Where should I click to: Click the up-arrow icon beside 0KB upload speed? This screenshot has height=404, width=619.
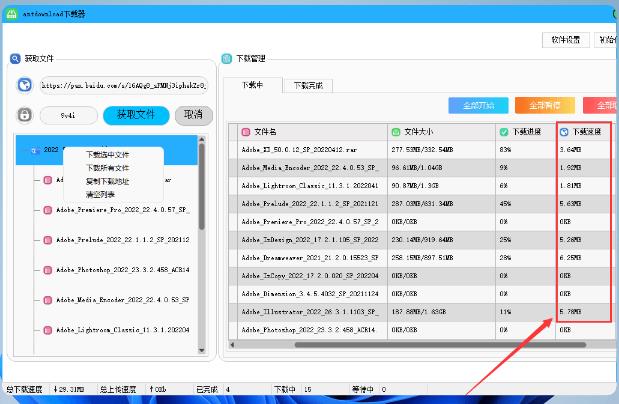coord(152,389)
